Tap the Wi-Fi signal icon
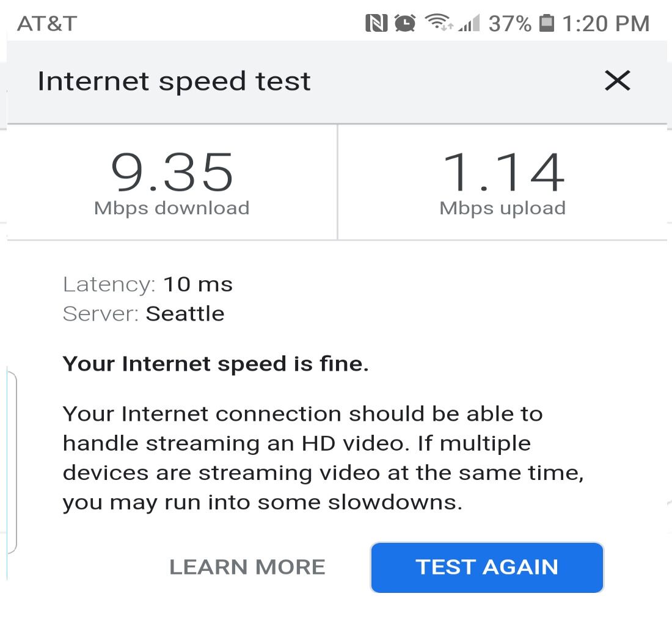Viewport: 672px width, 632px height. tap(439, 22)
